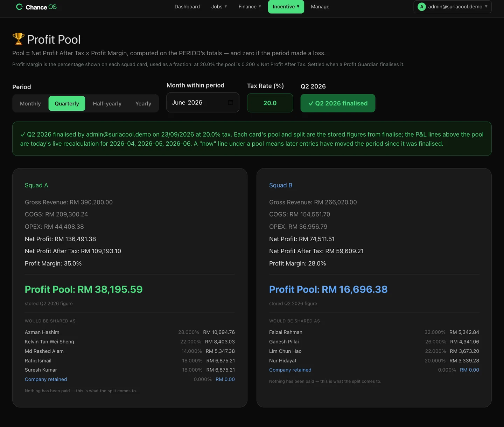Click the trophy icon beside Profit Pool
This screenshot has height=427, width=504.
click(18, 39)
